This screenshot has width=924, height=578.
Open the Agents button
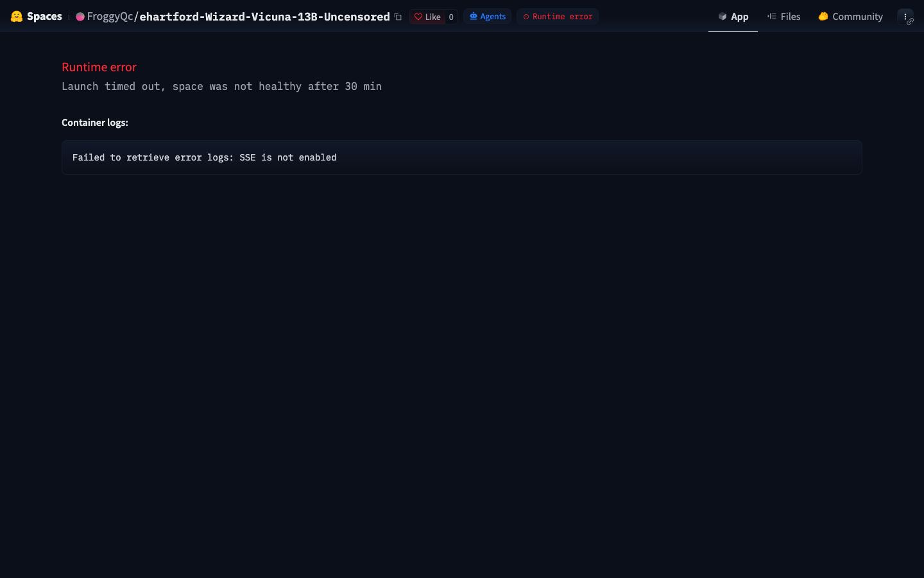click(x=488, y=17)
